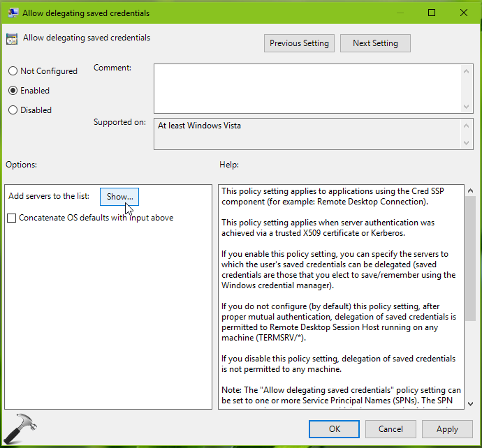
Task: Go to Next Setting
Action: click(375, 43)
